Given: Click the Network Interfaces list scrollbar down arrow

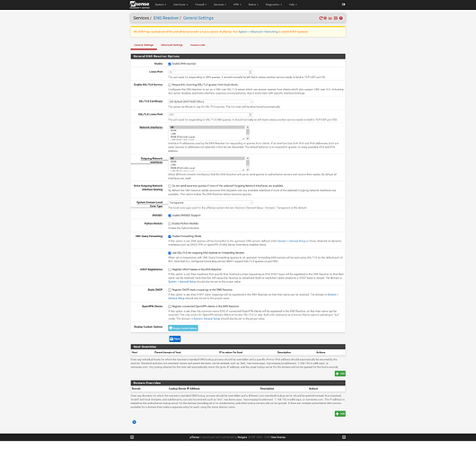Looking at the screenshot, I should [248, 138].
